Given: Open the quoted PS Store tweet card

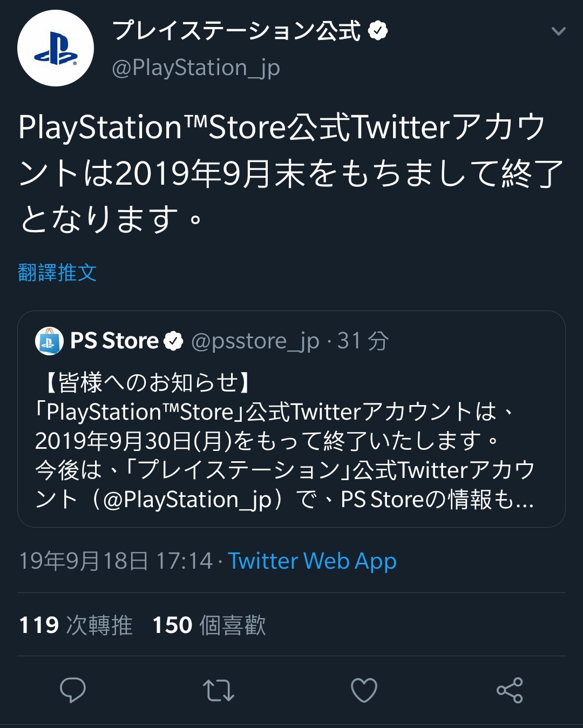Looking at the screenshot, I should (291, 419).
